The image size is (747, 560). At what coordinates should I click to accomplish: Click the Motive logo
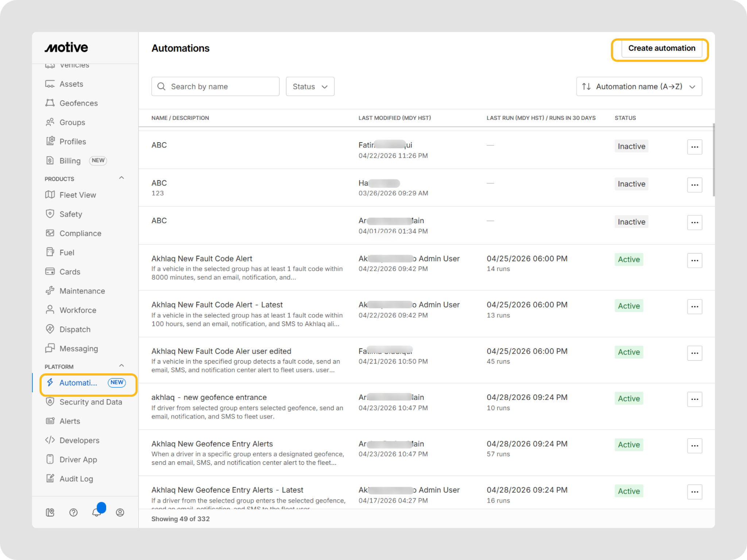click(x=66, y=47)
